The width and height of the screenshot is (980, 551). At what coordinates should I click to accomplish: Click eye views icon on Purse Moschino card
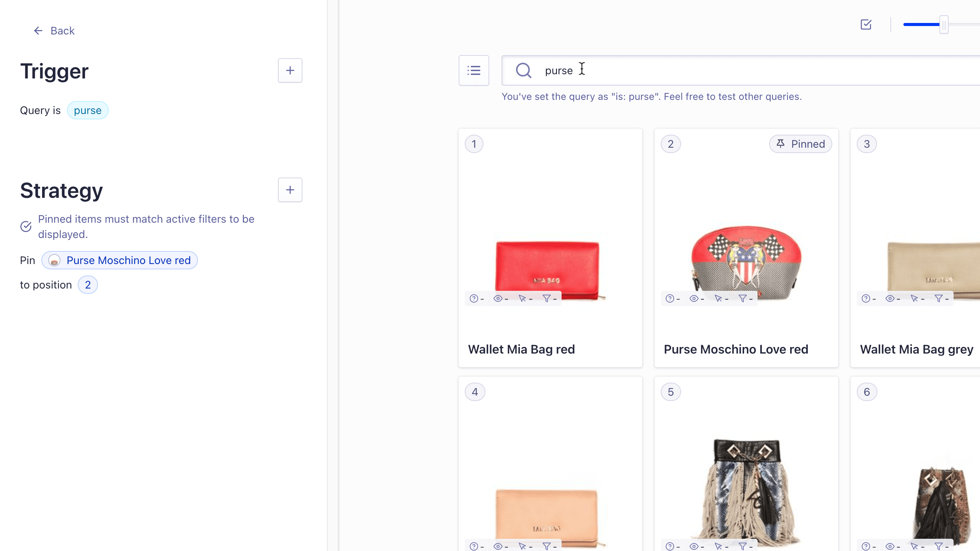pyautogui.click(x=694, y=298)
